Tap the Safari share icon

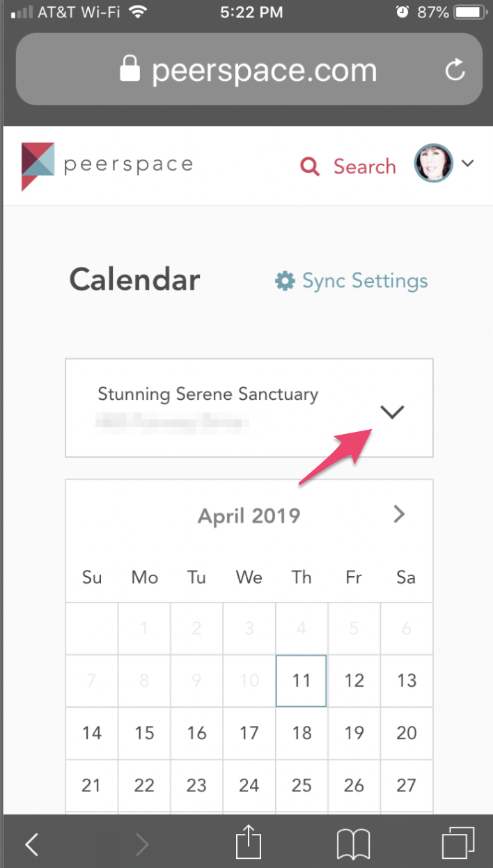247,844
